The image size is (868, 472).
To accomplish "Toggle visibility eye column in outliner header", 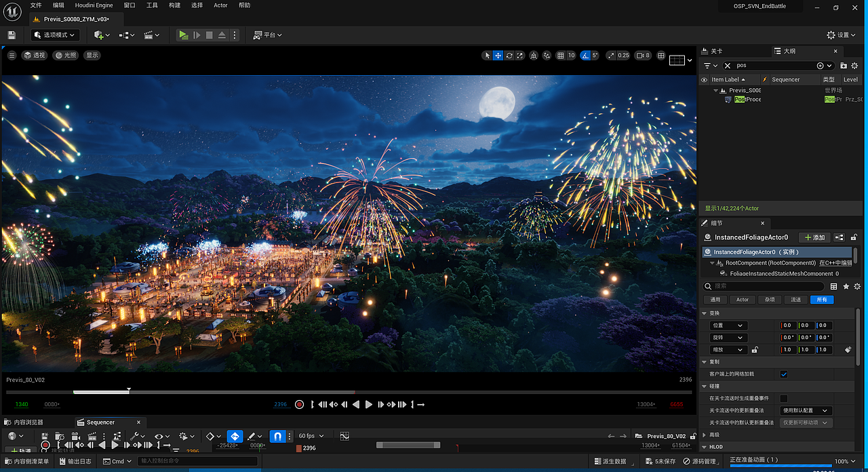I will tap(704, 79).
